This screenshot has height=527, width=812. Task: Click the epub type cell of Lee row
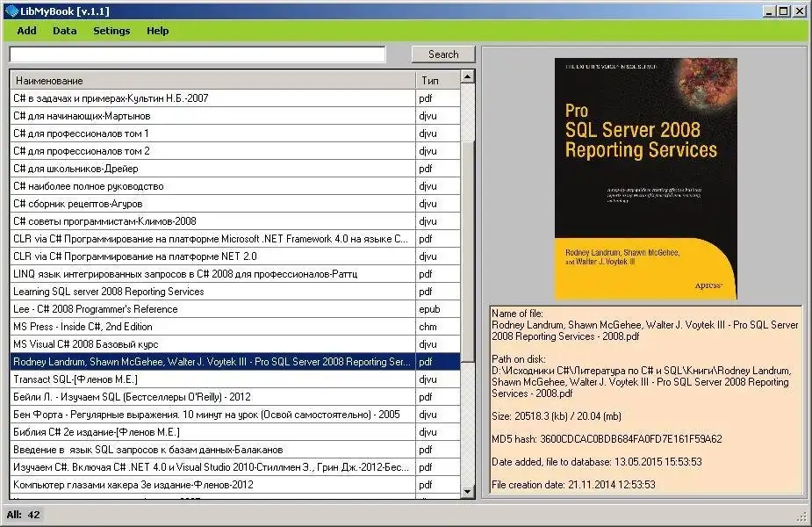pyautogui.click(x=437, y=309)
